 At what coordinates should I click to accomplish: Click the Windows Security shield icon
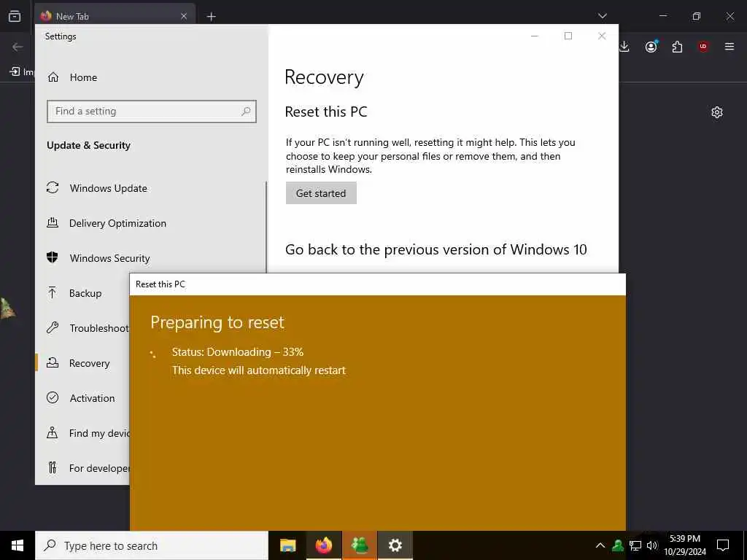click(x=53, y=257)
